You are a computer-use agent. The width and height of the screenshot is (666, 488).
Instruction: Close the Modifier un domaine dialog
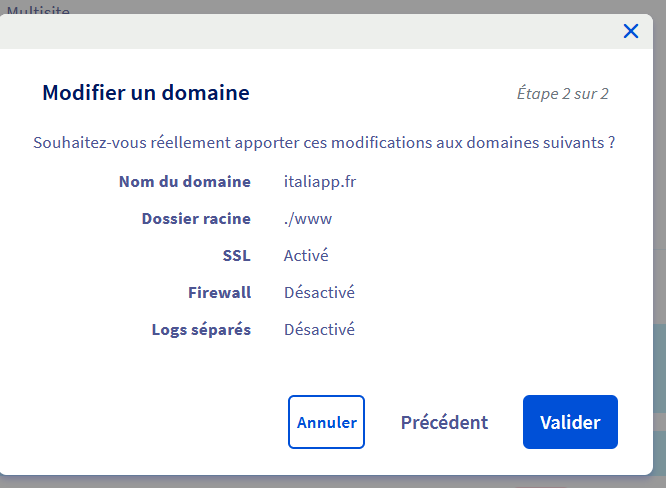click(631, 31)
